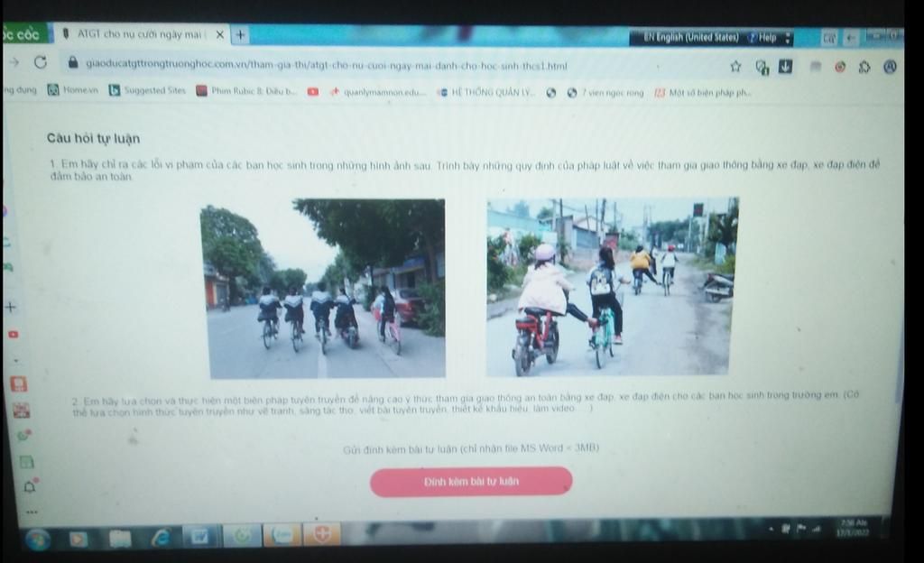This screenshot has width=924, height=563.
Task: Open Internet Explorer from the taskbar
Action: (161, 537)
